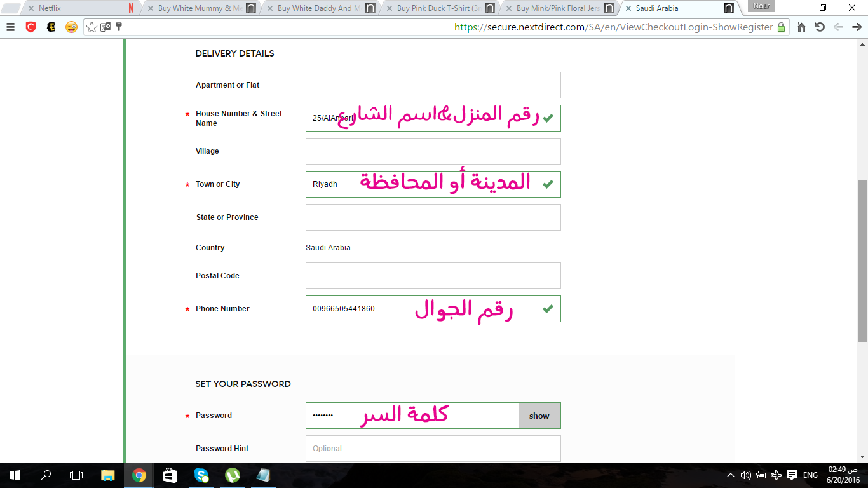Click the forward navigation arrow
The width and height of the screenshot is (868, 488).
856,27
